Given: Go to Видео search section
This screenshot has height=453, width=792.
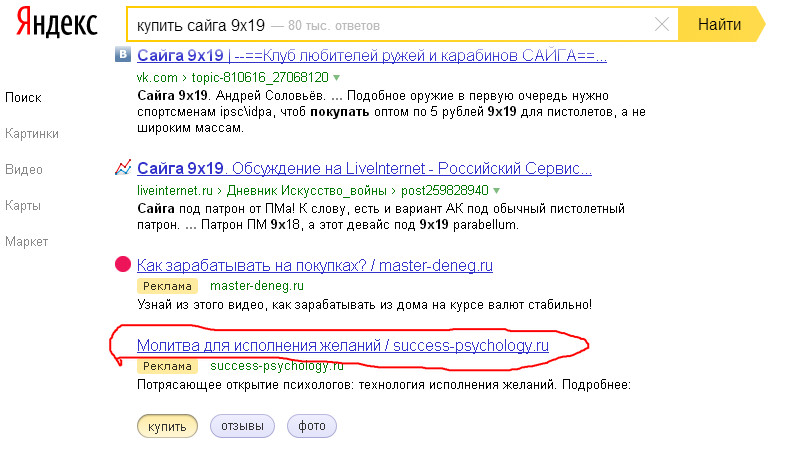Looking at the screenshot, I should (24, 169).
